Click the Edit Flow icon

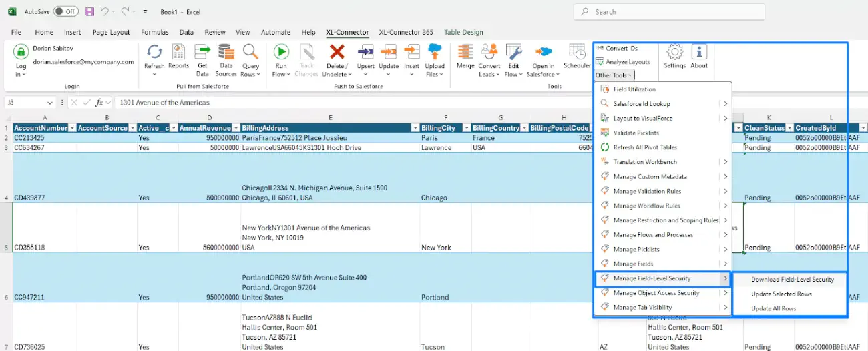[513, 52]
